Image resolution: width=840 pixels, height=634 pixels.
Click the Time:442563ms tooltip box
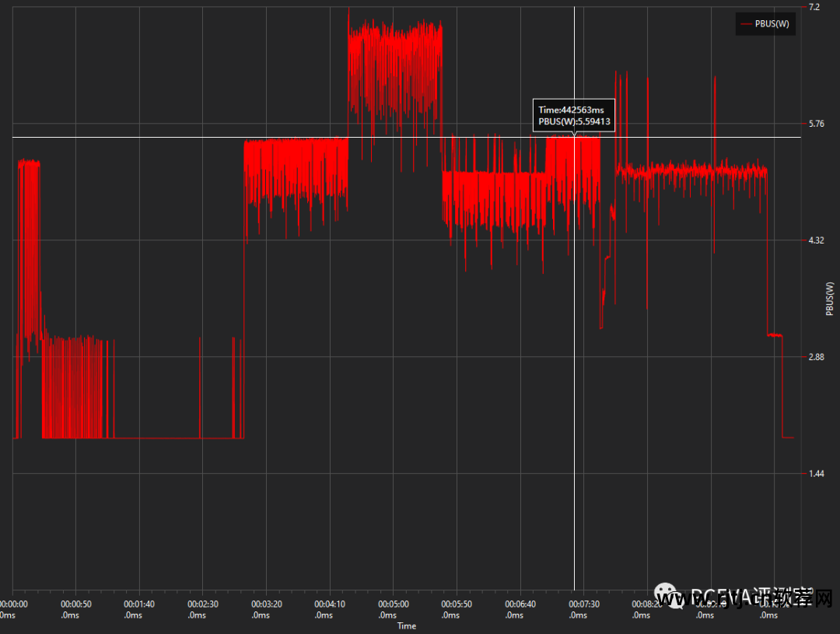pos(573,115)
